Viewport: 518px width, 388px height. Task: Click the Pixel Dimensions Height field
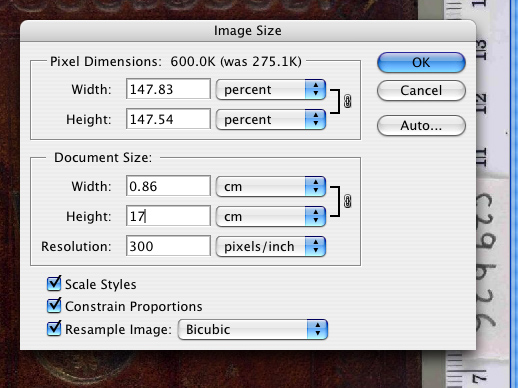tap(168, 119)
